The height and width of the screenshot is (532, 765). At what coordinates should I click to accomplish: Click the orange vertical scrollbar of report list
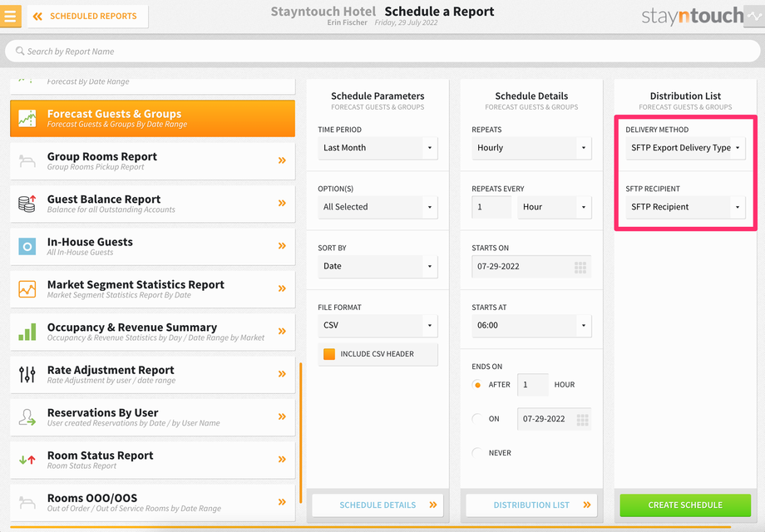tap(300, 432)
